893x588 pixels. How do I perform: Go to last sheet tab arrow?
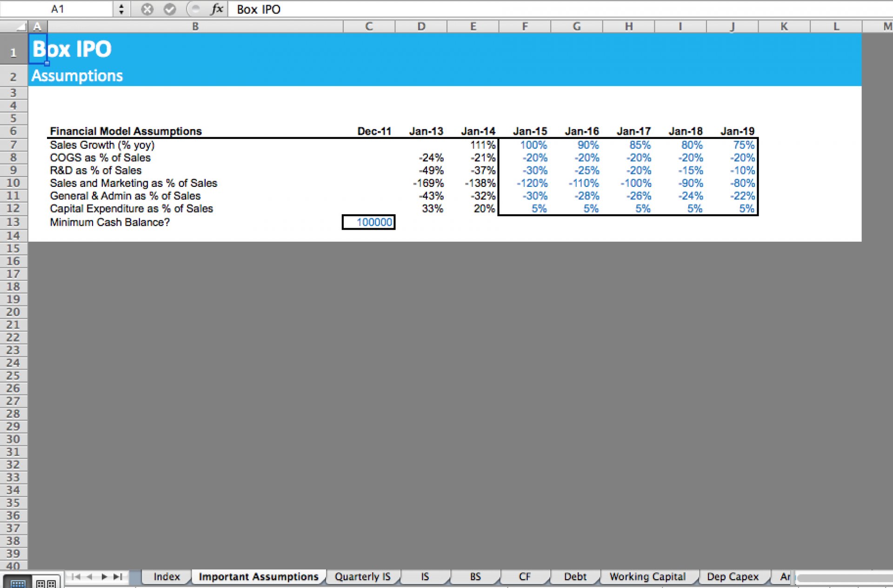118,577
